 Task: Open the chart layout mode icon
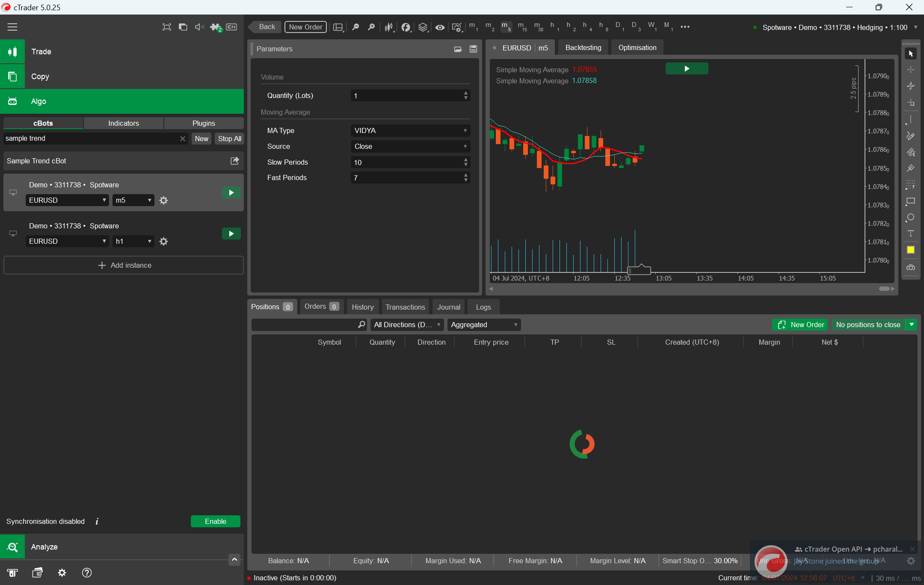[x=338, y=27]
